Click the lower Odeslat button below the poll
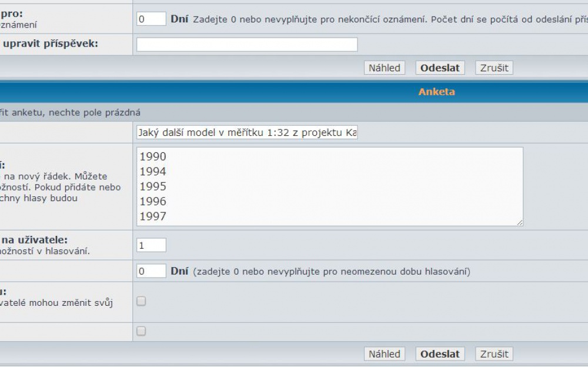 [440, 354]
